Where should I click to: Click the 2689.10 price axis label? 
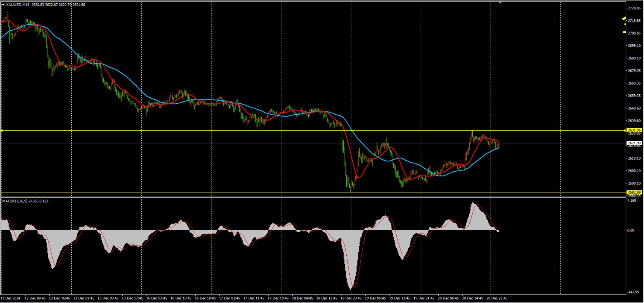click(634, 58)
